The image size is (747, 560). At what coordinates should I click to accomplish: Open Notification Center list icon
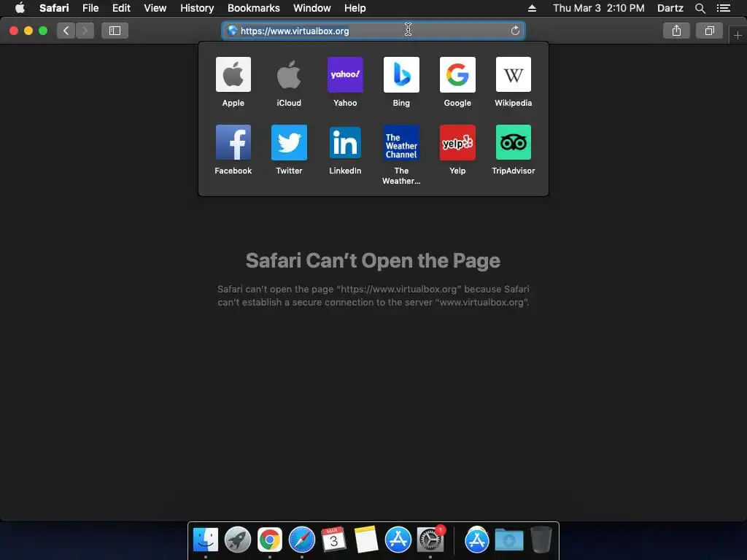tap(723, 8)
